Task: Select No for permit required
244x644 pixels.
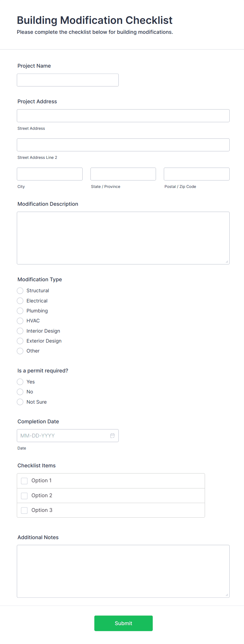Action: (20, 392)
